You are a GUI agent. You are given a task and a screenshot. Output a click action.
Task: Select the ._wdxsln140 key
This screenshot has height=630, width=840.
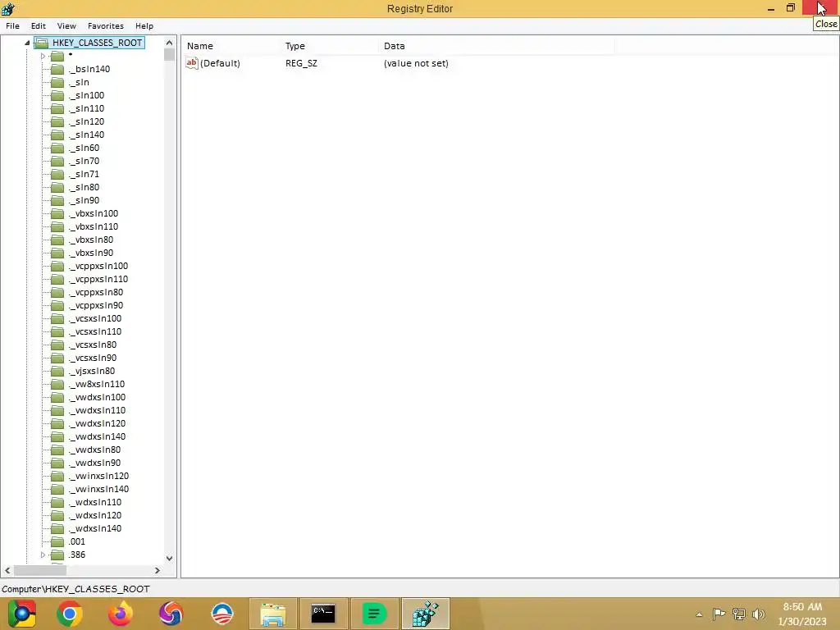95,528
